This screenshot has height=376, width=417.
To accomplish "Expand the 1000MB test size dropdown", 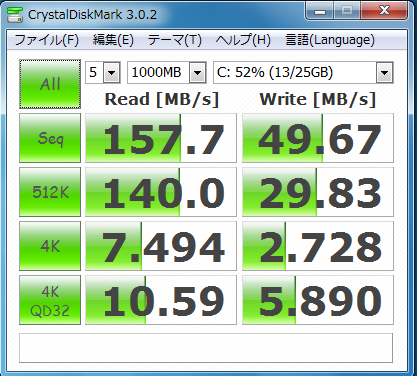I will click(198, 72).
